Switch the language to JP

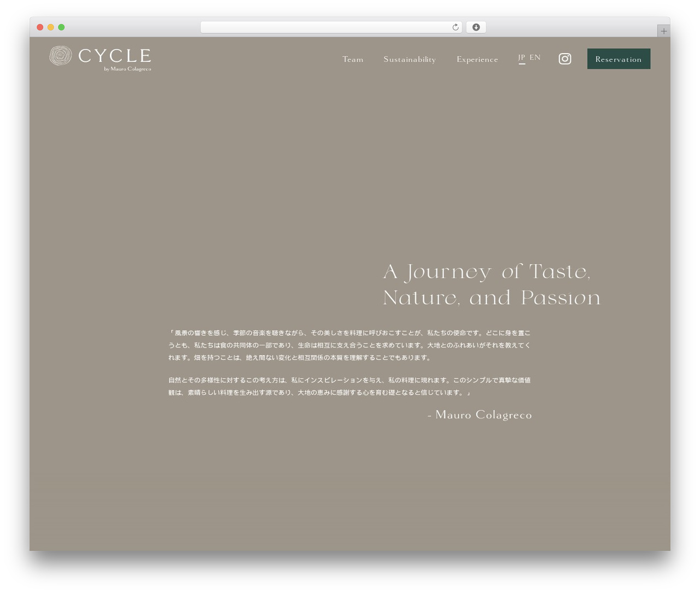[522, 57]
